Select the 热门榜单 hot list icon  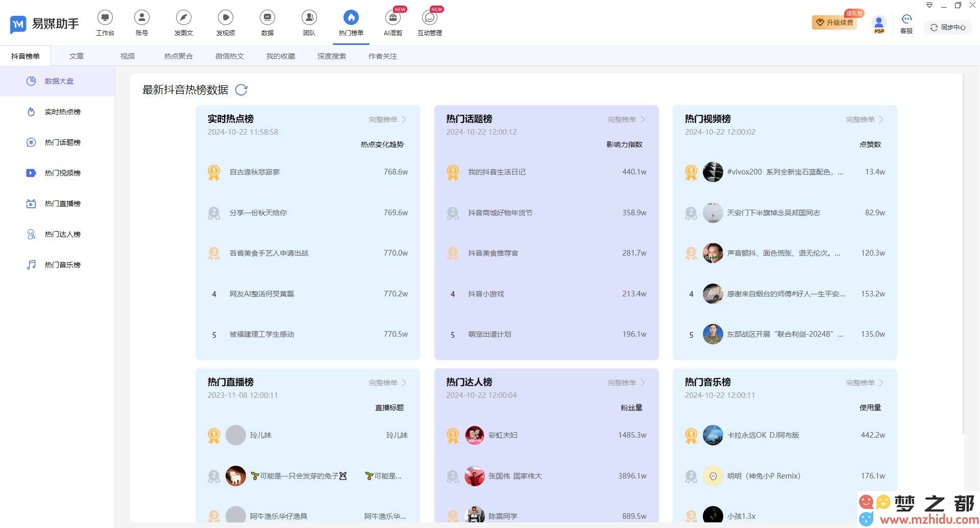point(351,23)
